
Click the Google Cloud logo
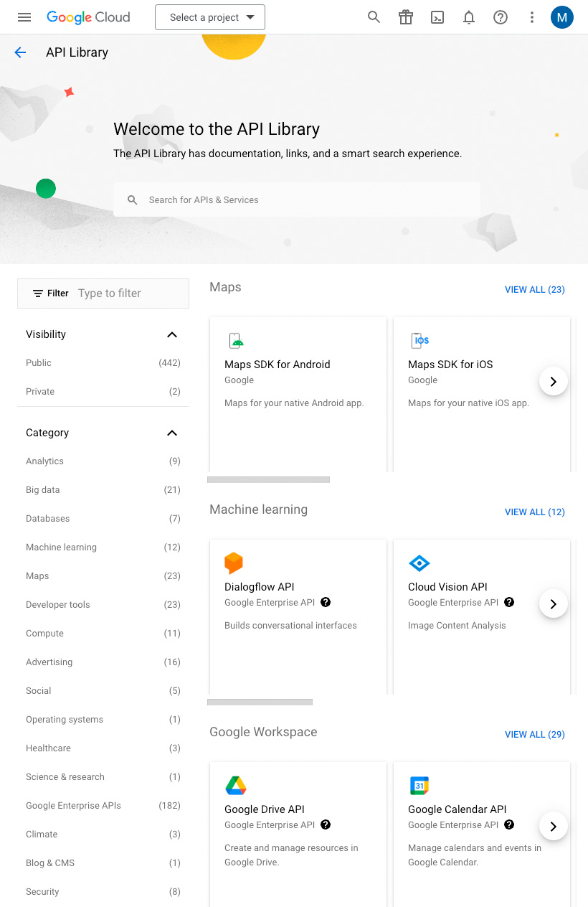[x=88, y=17]
